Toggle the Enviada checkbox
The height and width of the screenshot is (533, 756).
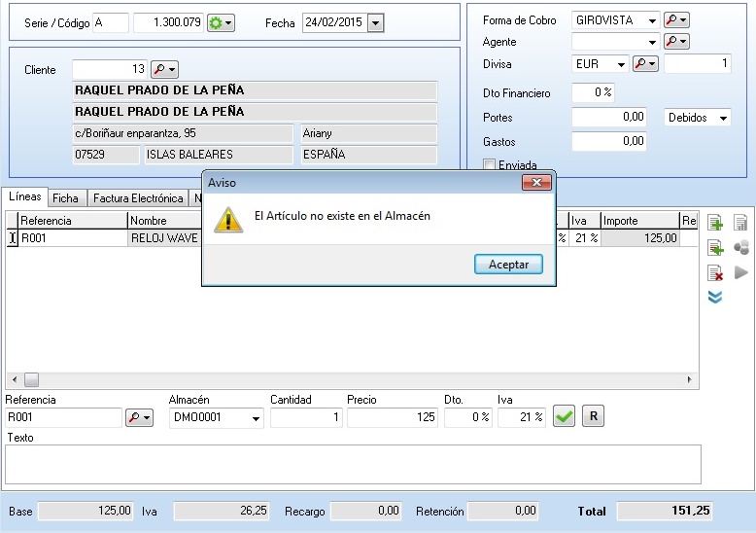[x=490, y=165]
